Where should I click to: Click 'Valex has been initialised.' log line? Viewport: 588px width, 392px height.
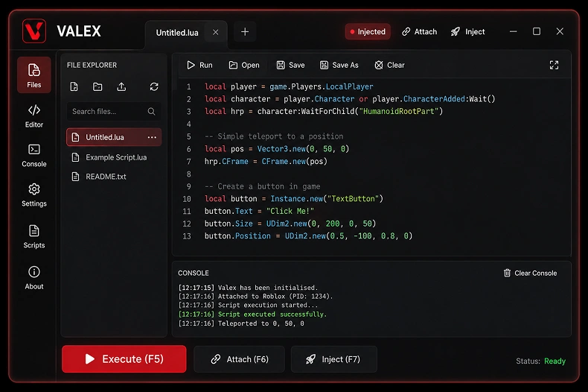pyautogui.click(x=268, y=288)
